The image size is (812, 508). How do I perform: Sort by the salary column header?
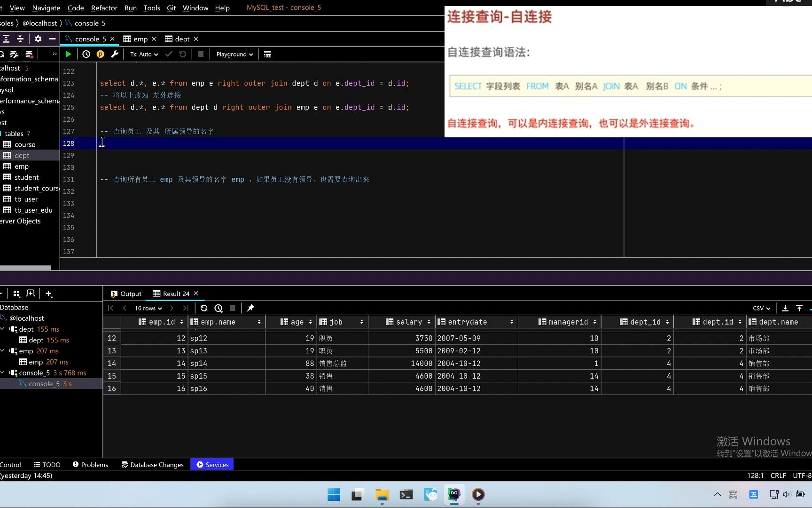401,322
